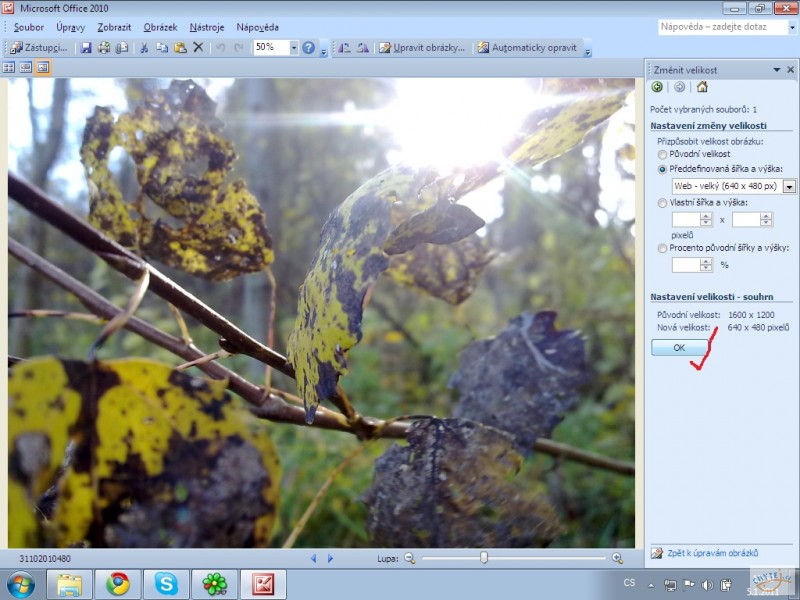
Task: Open ICQ flower icon in taskbar
Action: pos(215,584)
